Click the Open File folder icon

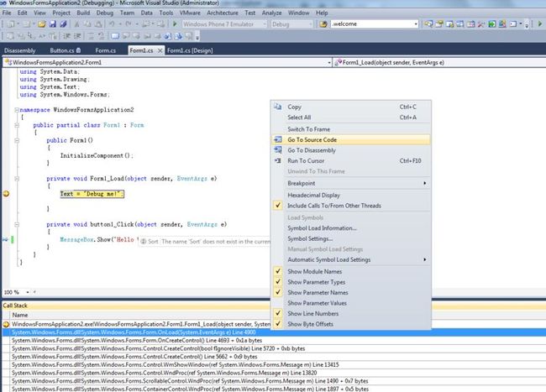pyautogui.click(x=42, y=24)
